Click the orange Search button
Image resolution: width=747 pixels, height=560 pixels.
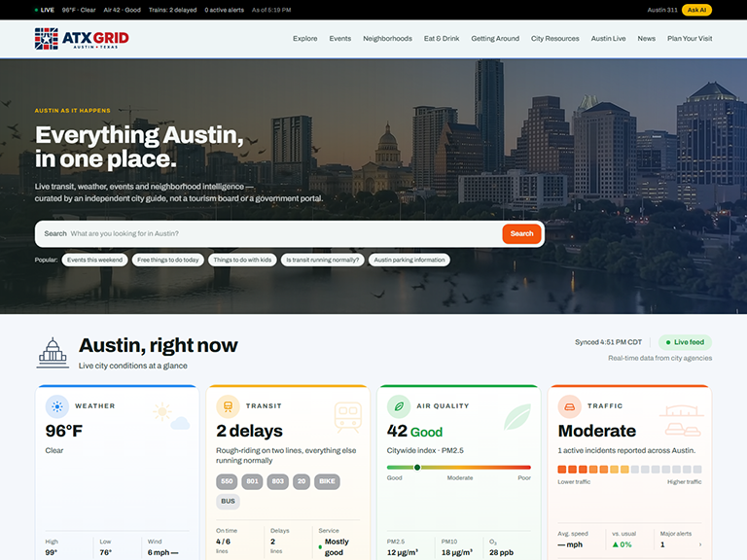[521, 233]
